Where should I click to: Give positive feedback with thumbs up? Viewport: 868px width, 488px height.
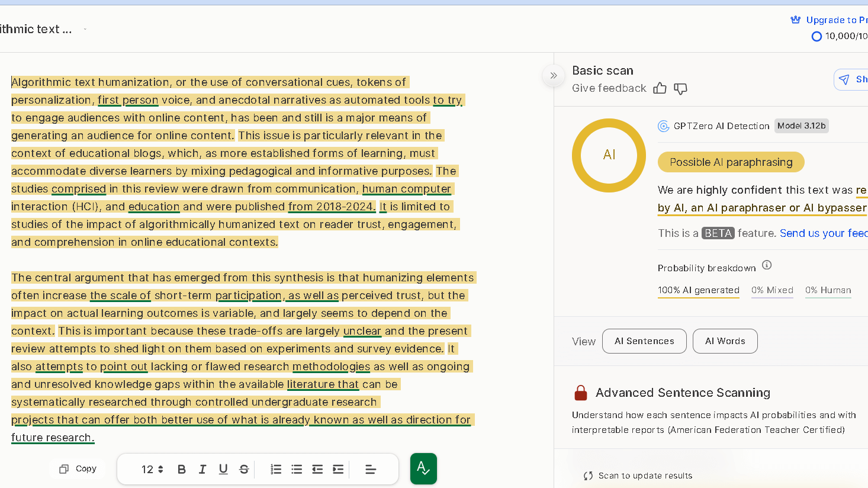[x=660, y=88]
